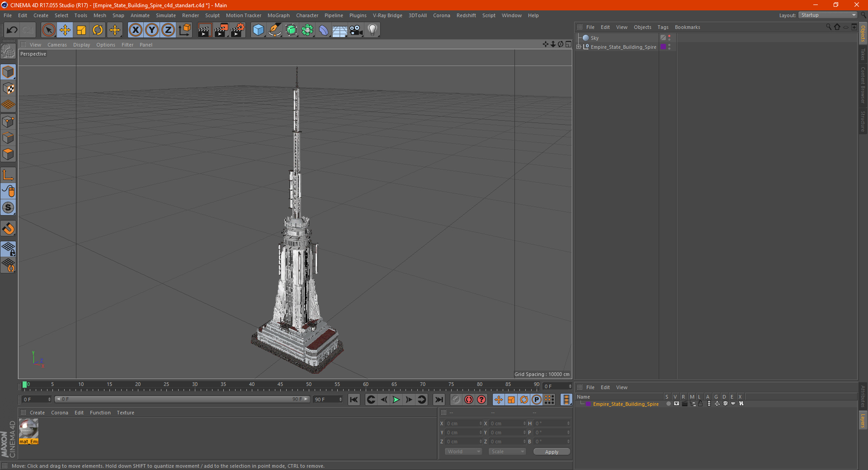Switch to Content Browser side tab
The height and width of the screenshot is (470, 868).
coord(863,85)
